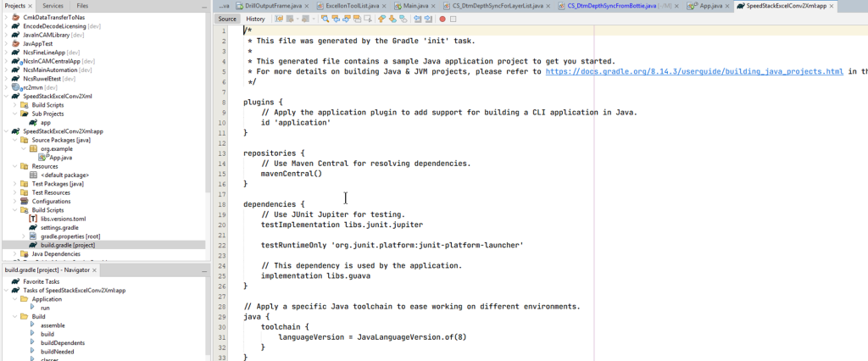Screen dimensions: 868x361
Task: Expand the CmkDataTransferToNas project node
Action: [5, 17]
